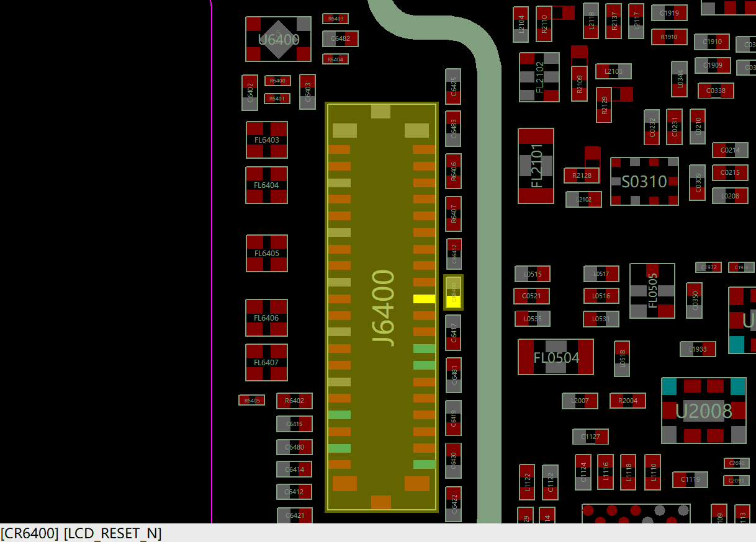Image resolution: width=756 pixels, height=542 pixels.
Task: Select resistor R1910
Action: click(669, 37)
